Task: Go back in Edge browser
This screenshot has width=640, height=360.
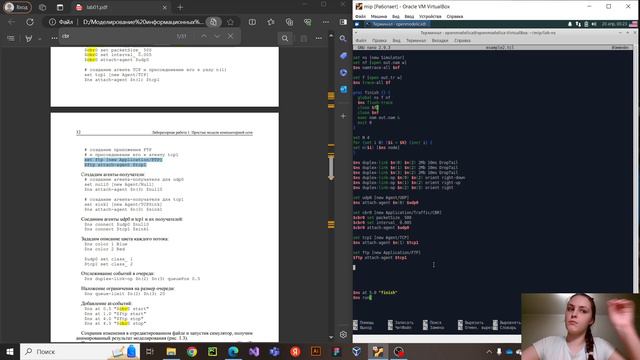Action: click(11, 22)
